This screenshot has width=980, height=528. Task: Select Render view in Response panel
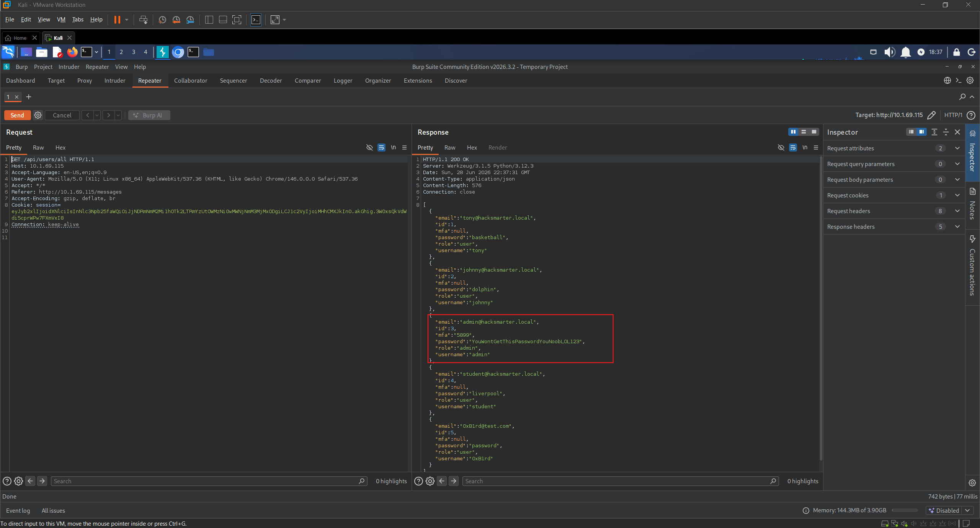click(498, 148)
